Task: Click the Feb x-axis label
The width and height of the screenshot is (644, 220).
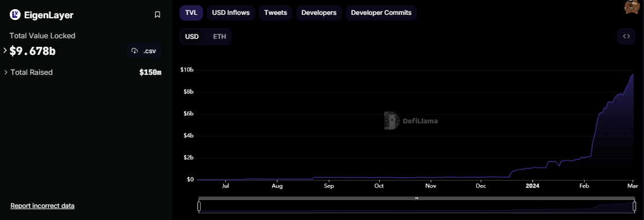Action: [584, 186]
